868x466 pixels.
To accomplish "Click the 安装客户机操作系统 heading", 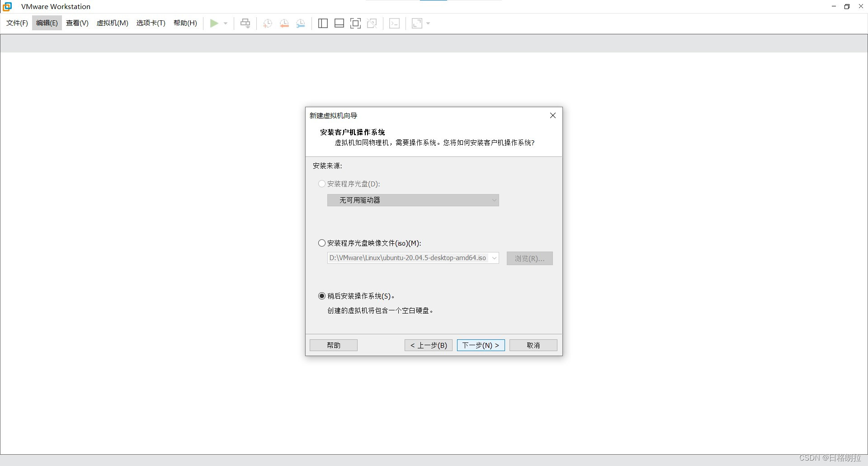I will click(353, 132).
